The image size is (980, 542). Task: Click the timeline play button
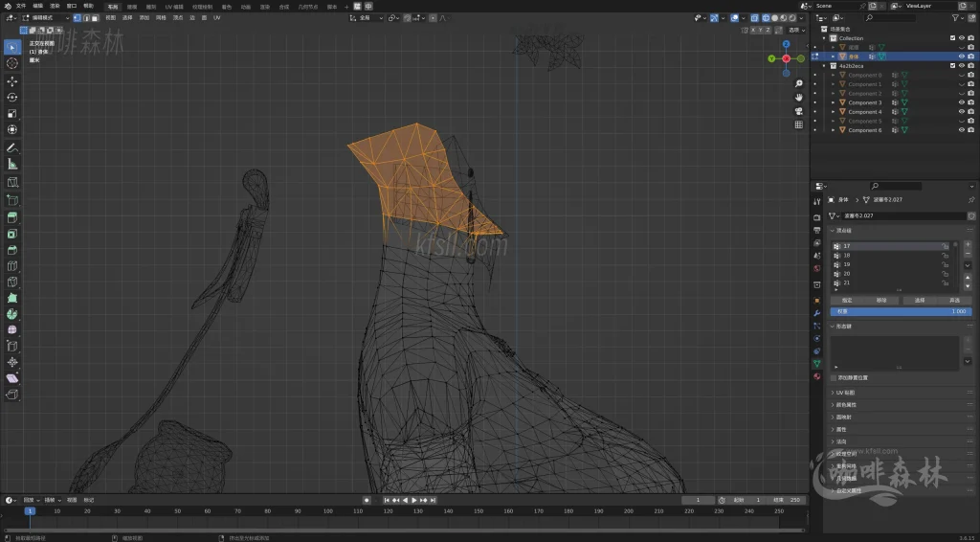point(414,500)
